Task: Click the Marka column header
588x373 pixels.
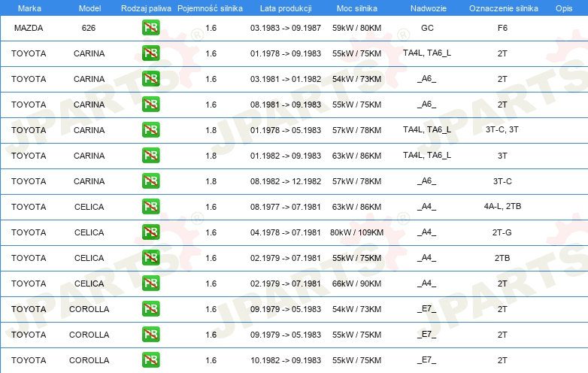Action: coord(29,8)
